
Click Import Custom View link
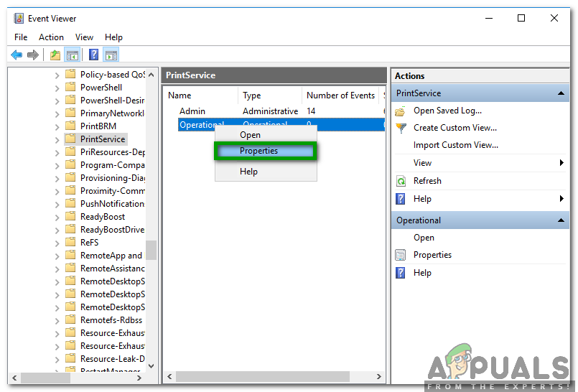point(455,145)
